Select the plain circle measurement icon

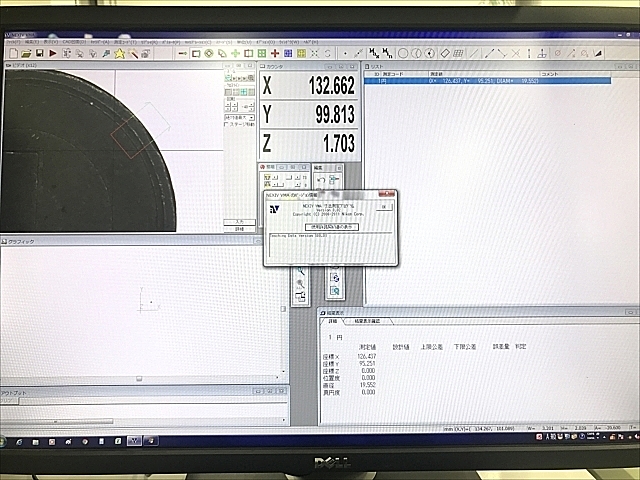[x=403, y=53]
